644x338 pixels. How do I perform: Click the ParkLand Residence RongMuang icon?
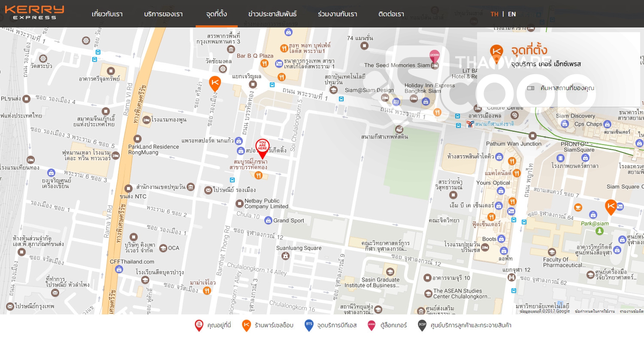pos(137,139)
